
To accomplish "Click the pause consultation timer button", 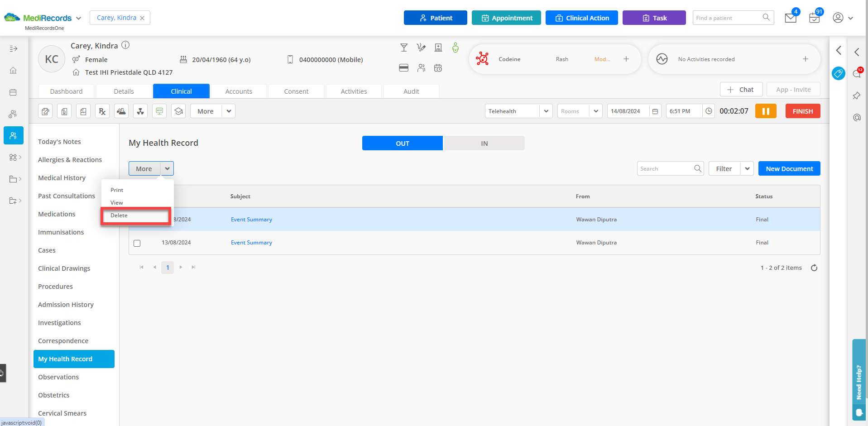I will (x=765, y=111).
